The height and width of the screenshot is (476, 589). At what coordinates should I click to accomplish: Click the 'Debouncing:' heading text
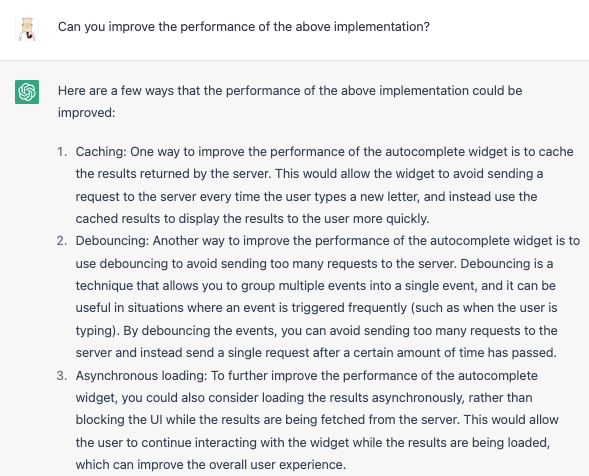(x=112, y=241)
